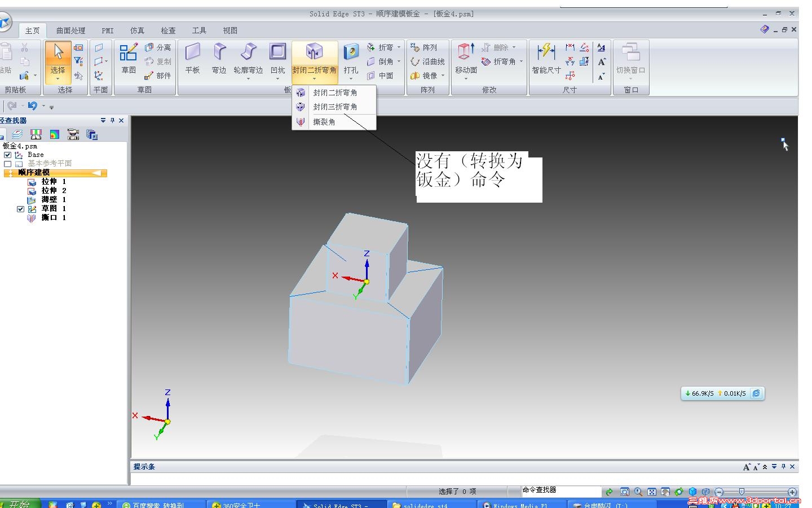Open the solidedge st4 folder taskbar button
The image size is (812, 508).
coord(433,504)
